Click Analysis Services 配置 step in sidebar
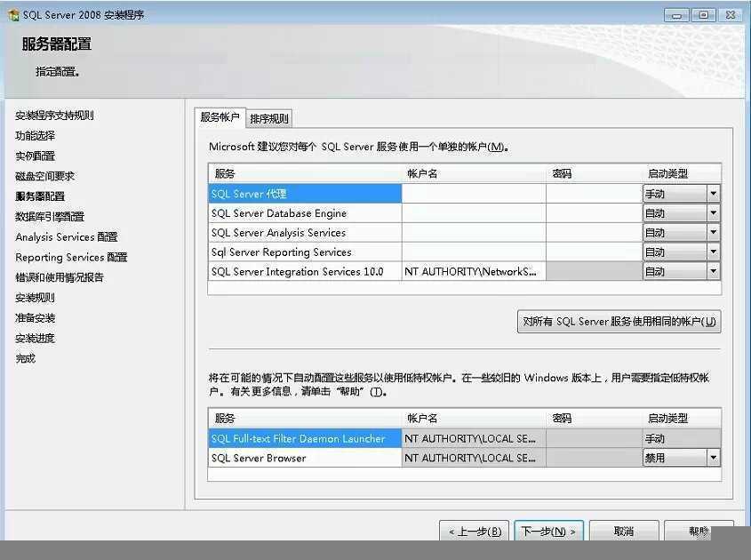This screenshot has height=560, width=751. 66,236
